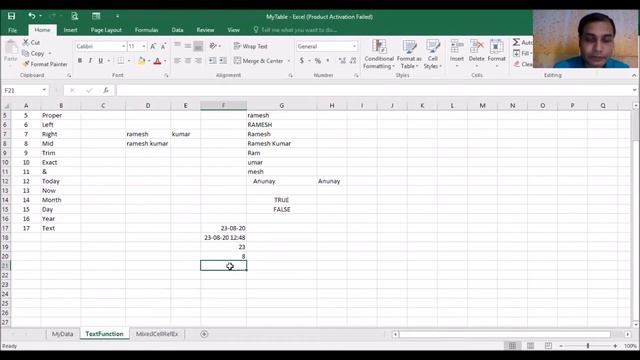Open Conditional Formatting menu
640x360 pixels.
click(379, 54)
